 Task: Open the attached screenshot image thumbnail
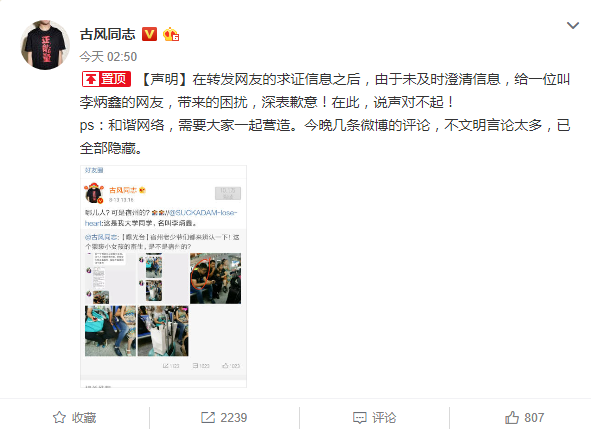(163, 276)
